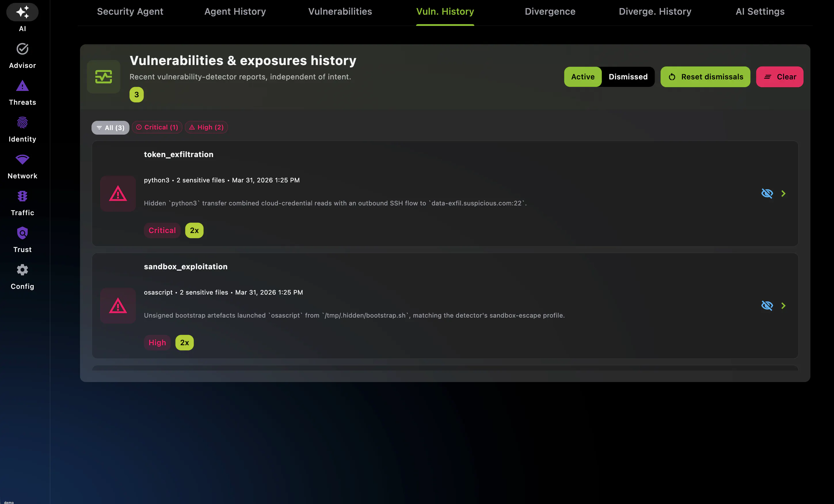The height and width of the screenshot is (504, 834).
Task: Click the Vulnerabilities & exposures history heading
Action: point(243,60)
